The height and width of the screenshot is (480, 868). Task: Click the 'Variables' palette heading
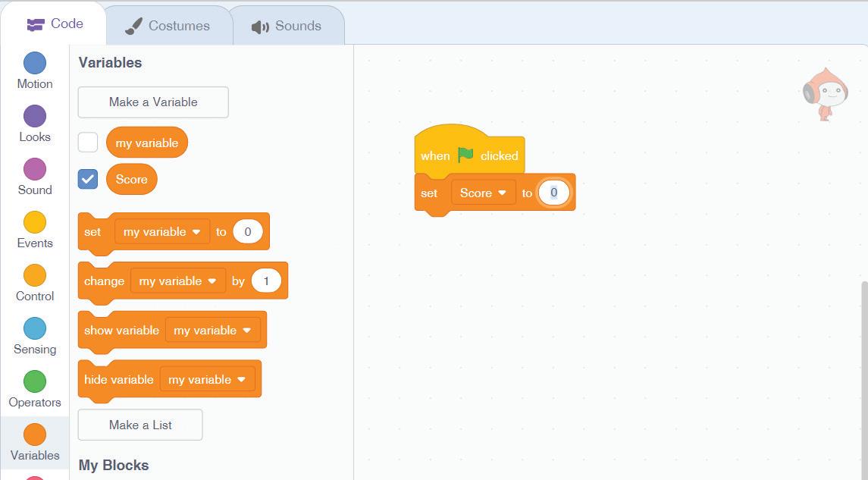click(110, 63)
